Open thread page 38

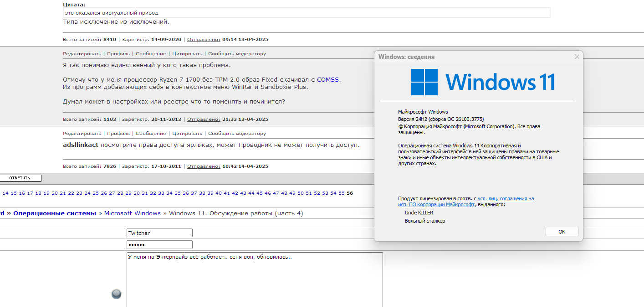click(202, 193)
